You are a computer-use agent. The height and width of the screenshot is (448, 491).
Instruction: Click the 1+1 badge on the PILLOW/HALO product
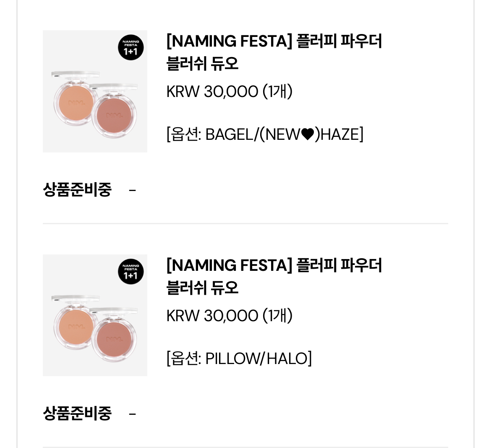[x=131, y=272]
